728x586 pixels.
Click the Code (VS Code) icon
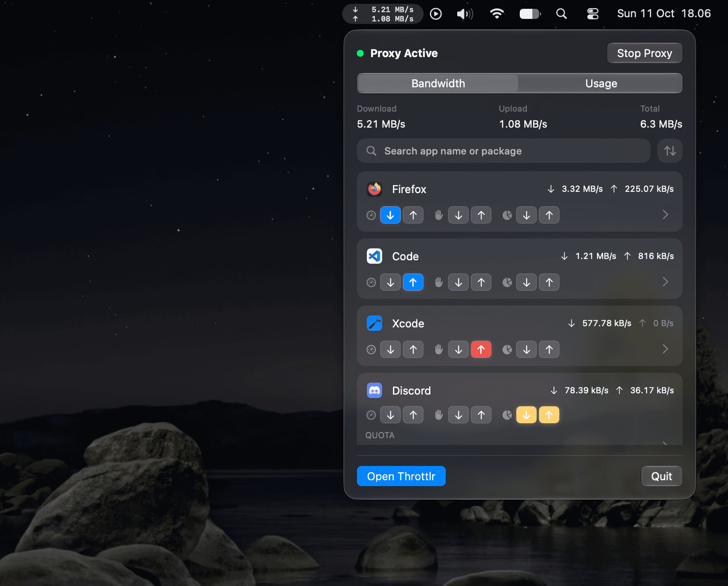[x=374, y=256]
